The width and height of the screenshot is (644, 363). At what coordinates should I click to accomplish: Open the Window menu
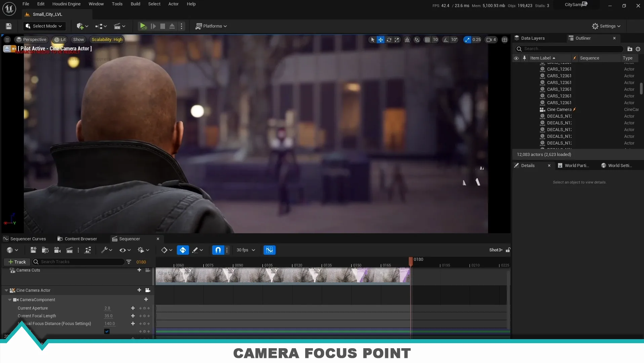click(x=96, y=4)
